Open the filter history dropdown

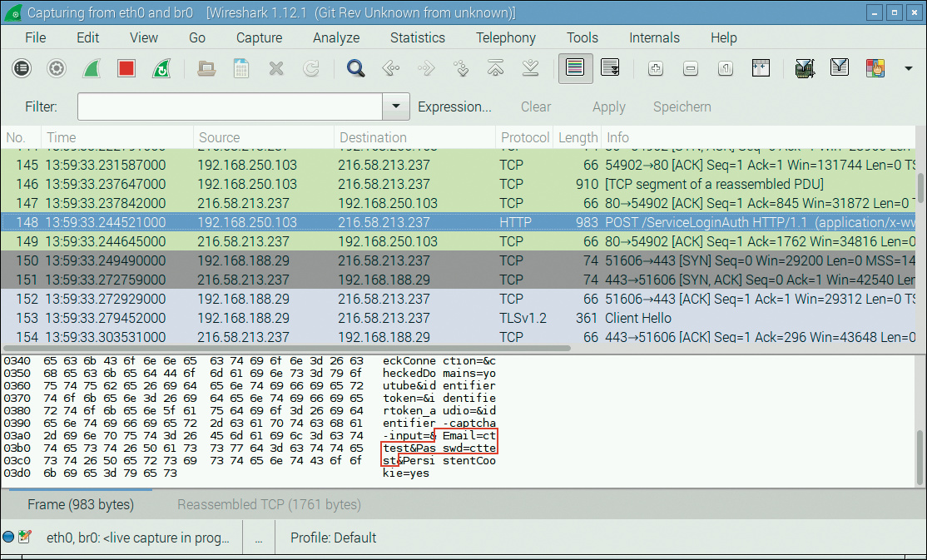click(396, 107)
